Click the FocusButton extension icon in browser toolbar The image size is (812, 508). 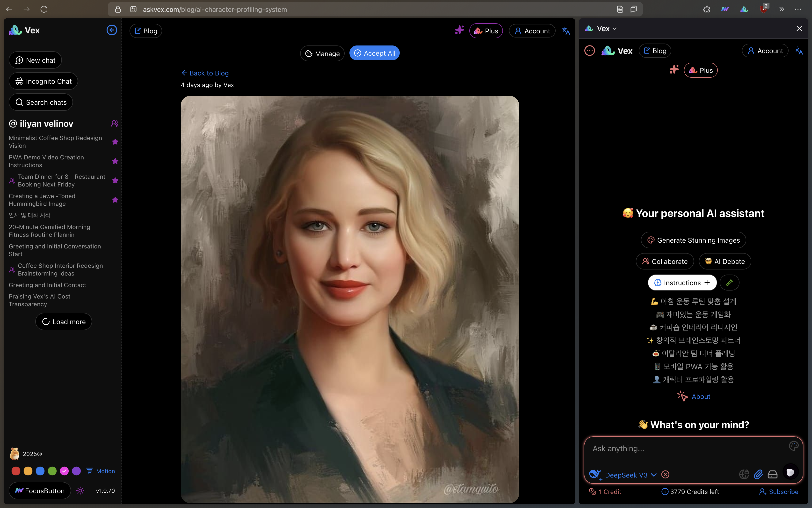pyautogui.click(x=725, y=9)
